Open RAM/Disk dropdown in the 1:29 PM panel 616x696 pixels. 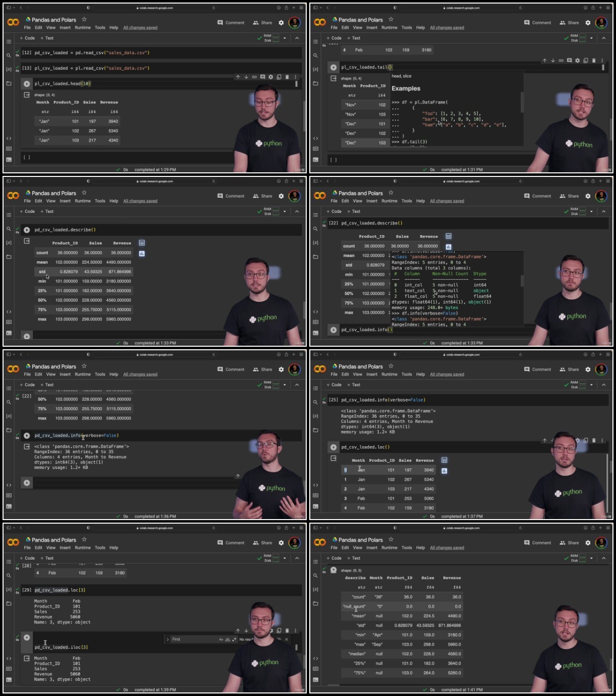pyautogui.click(x=284, y=38)
